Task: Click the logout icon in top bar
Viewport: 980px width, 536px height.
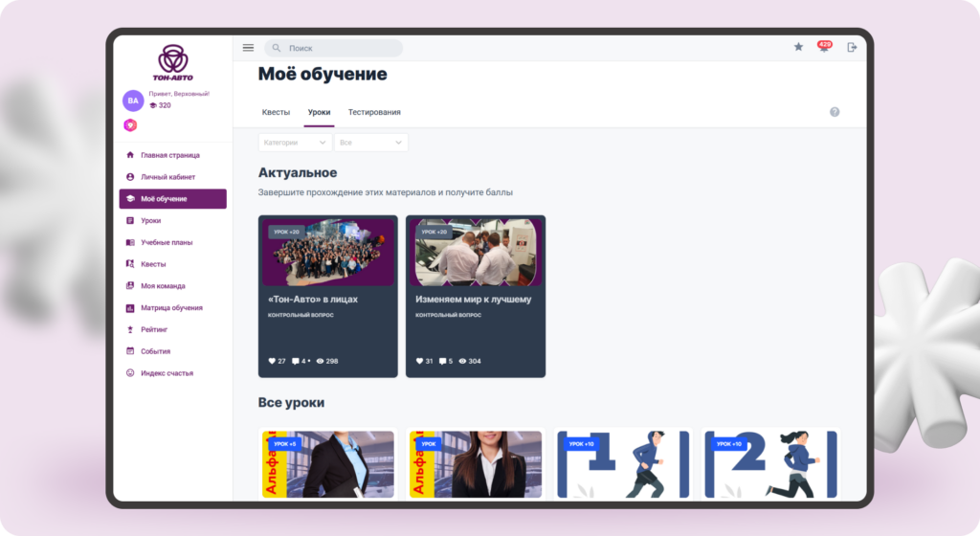Action: (852, 47)
